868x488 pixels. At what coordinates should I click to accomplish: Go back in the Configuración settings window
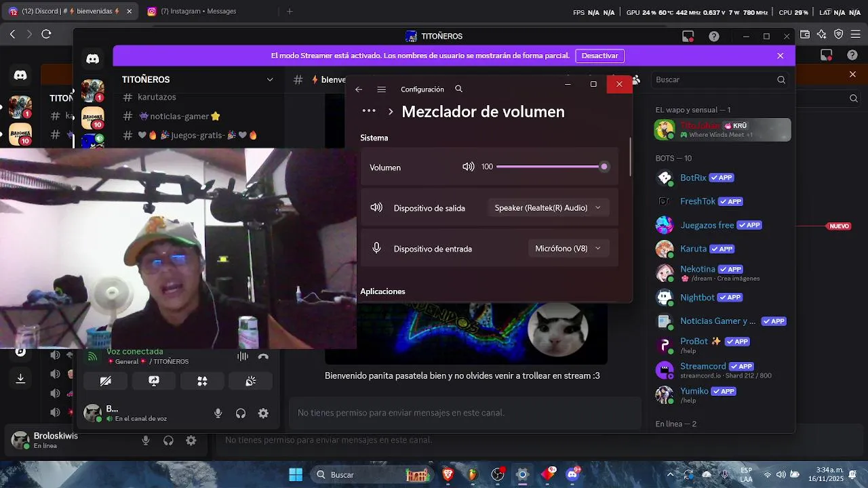click(x=359, y=89)
